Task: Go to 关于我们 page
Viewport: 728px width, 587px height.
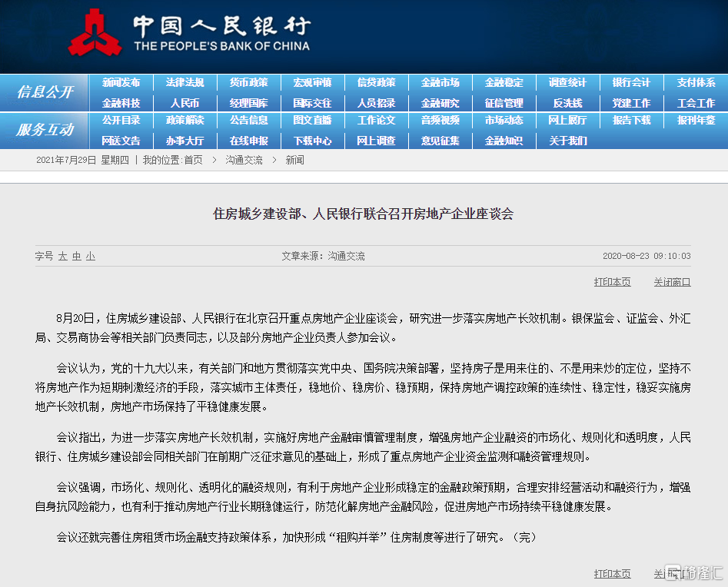Action: tap(567, 141)
